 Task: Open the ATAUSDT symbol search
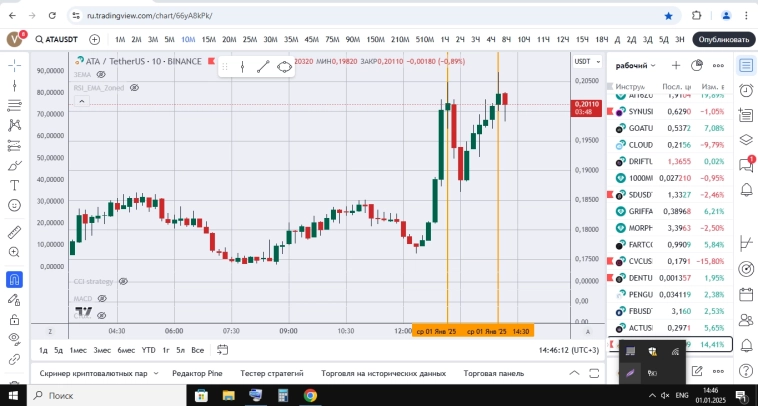coord(57,39)
